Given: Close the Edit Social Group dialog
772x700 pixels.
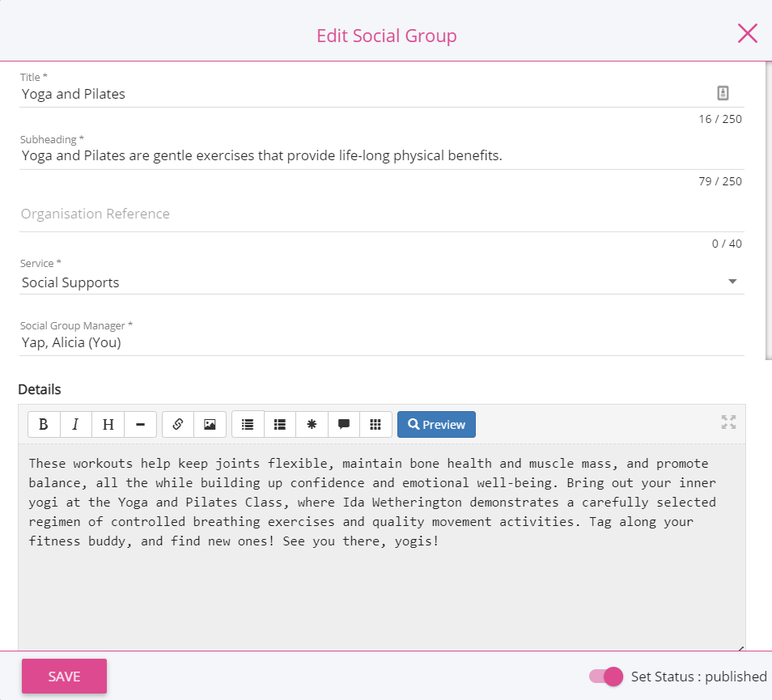Looking at the screenshot, I should (748, 34).
